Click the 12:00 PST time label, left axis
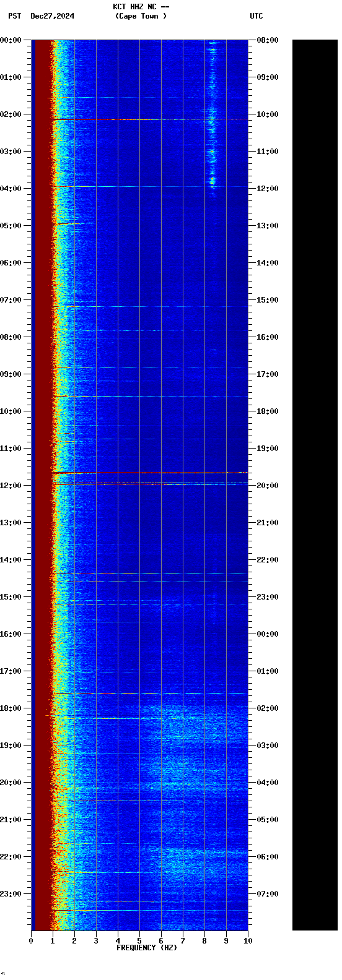The height and width of the screenshot is (980, 342). (11, 486)
